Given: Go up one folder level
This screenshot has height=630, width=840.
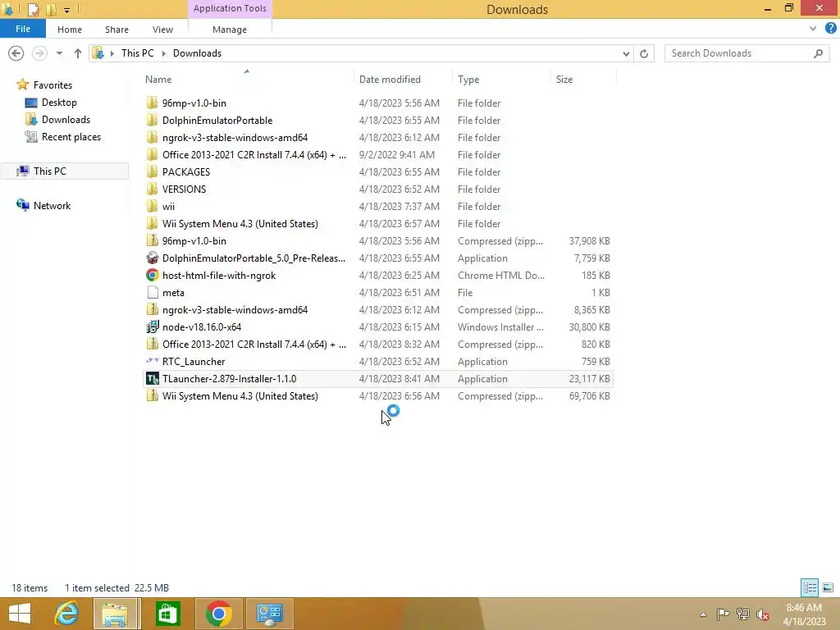Looking at the screenshot, I should click(x=78, y=53).
